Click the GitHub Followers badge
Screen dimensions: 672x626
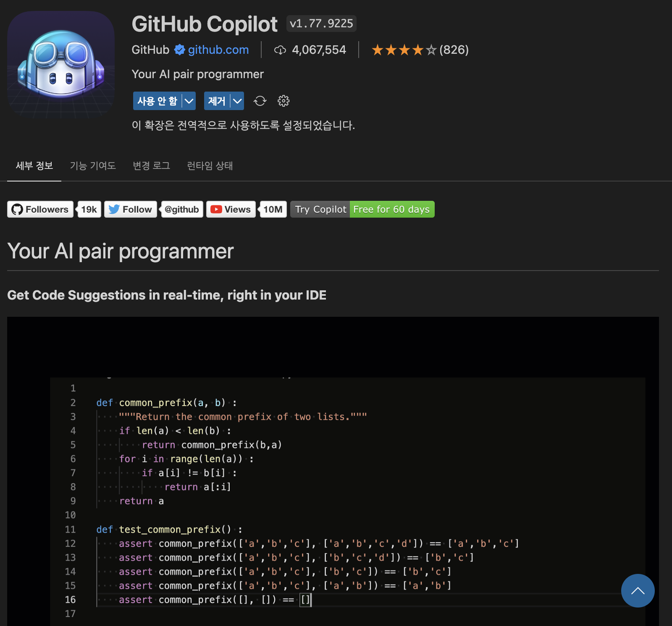point(40,209)
